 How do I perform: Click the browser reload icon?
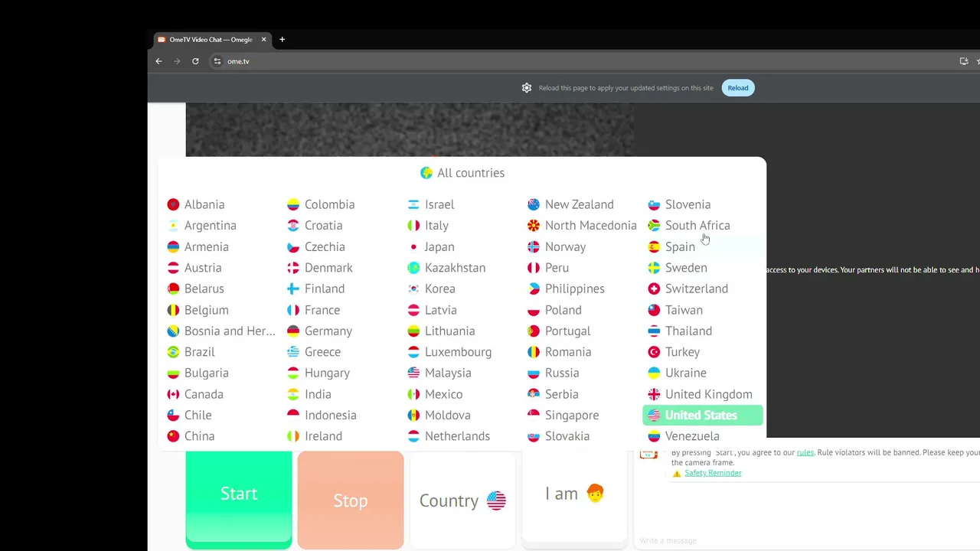point(195,61)
